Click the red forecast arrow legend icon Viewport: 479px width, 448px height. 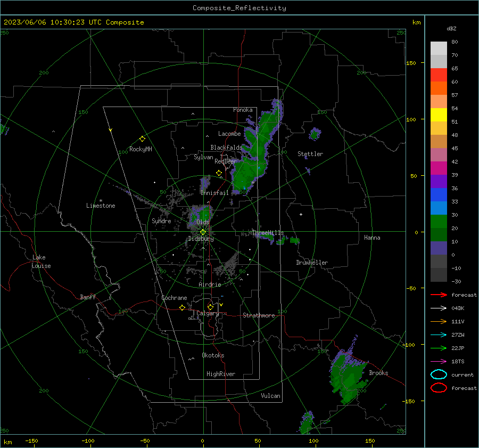(x=439, y=295)
